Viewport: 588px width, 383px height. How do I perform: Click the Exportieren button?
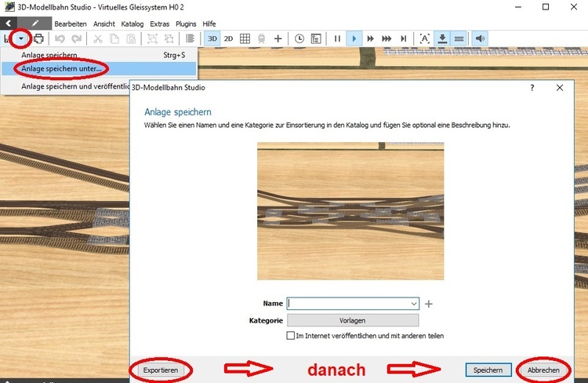(161, 370)
